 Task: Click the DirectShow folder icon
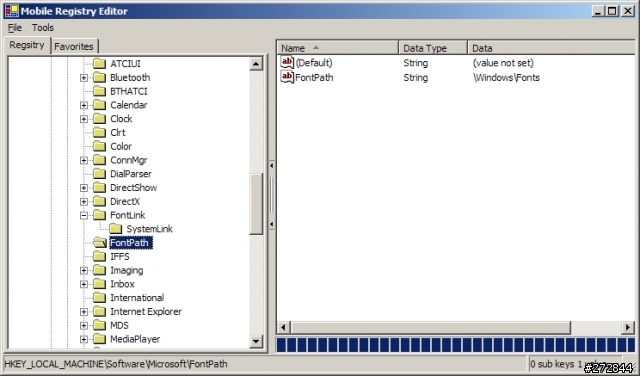[99, 188]
